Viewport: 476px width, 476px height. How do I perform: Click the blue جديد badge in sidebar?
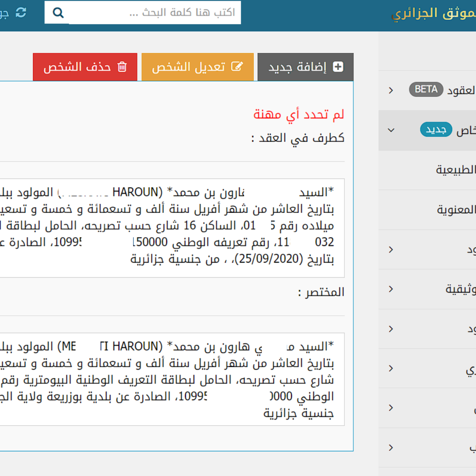tap(436, 130)
